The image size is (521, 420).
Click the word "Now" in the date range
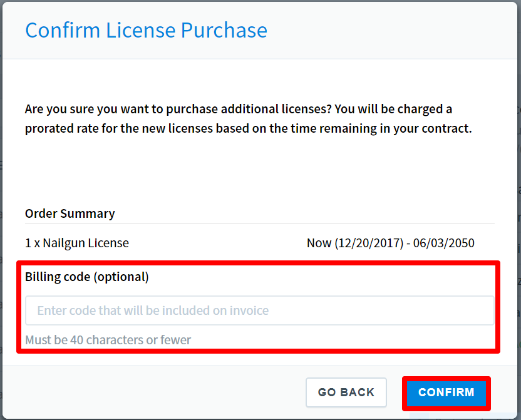click(x=319, y=243)
